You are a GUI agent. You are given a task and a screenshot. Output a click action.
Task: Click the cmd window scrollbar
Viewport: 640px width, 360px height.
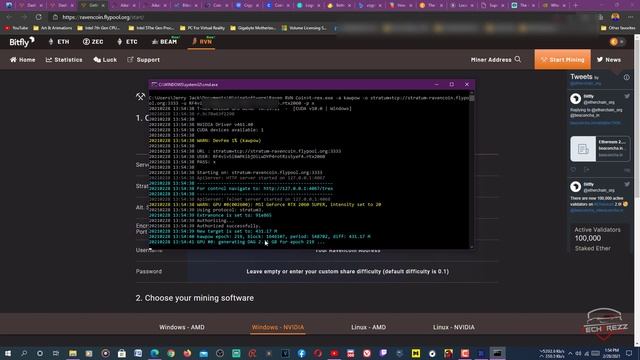472,169
